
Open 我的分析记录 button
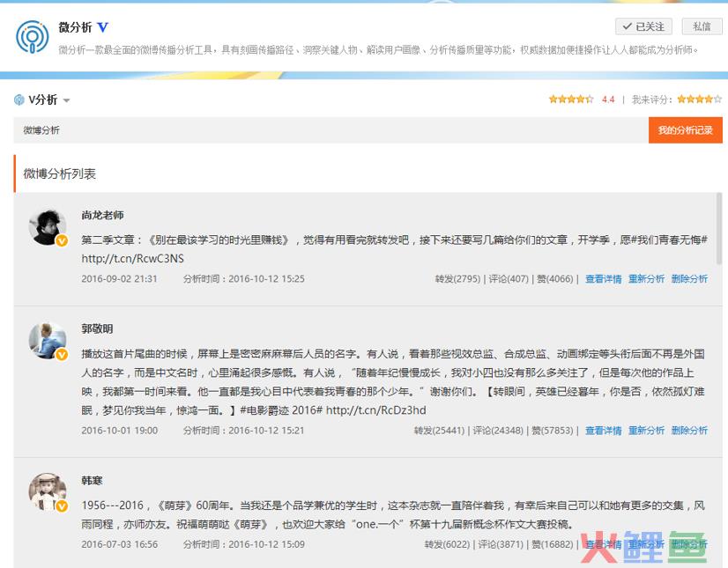686,130
